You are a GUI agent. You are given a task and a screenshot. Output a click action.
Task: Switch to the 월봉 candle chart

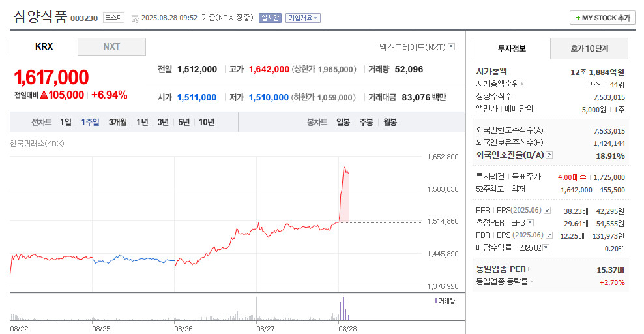click(x=390, y=122)
